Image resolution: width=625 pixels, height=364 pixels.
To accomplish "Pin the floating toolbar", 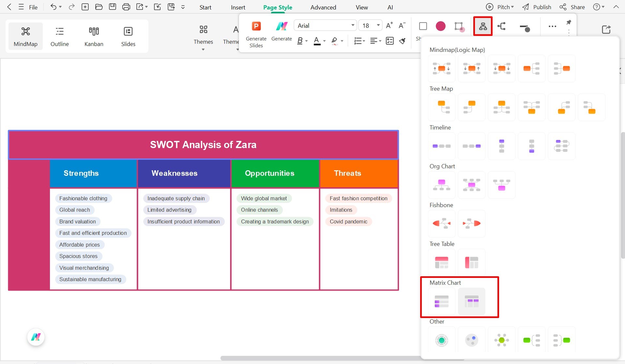I will point(569,22).
